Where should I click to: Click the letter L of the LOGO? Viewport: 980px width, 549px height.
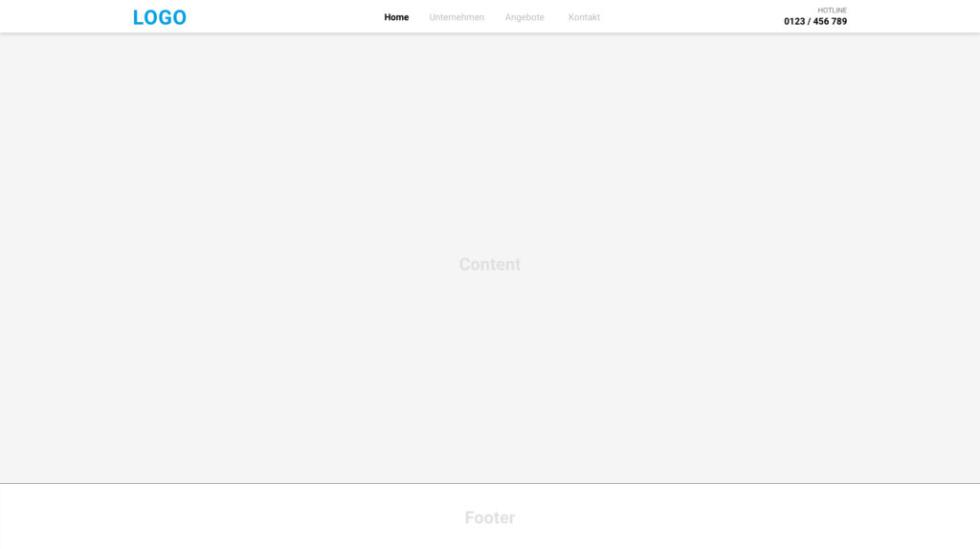[138, 17]
